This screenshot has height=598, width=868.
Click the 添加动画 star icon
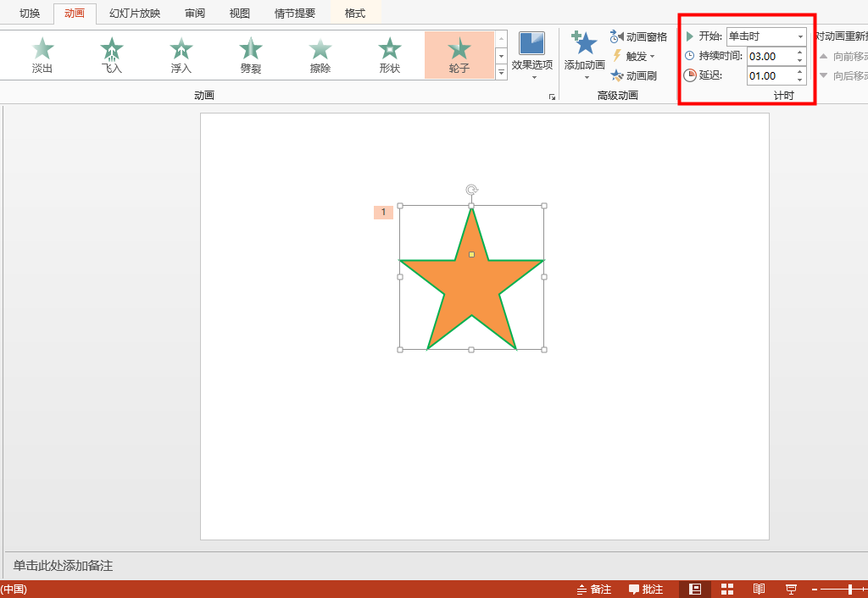[585, 44]
